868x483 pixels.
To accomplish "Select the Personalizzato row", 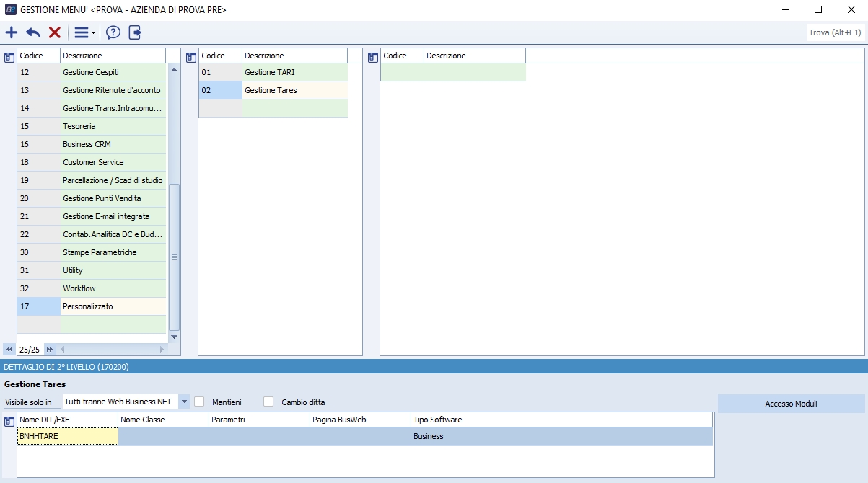I will click(92, 306).
